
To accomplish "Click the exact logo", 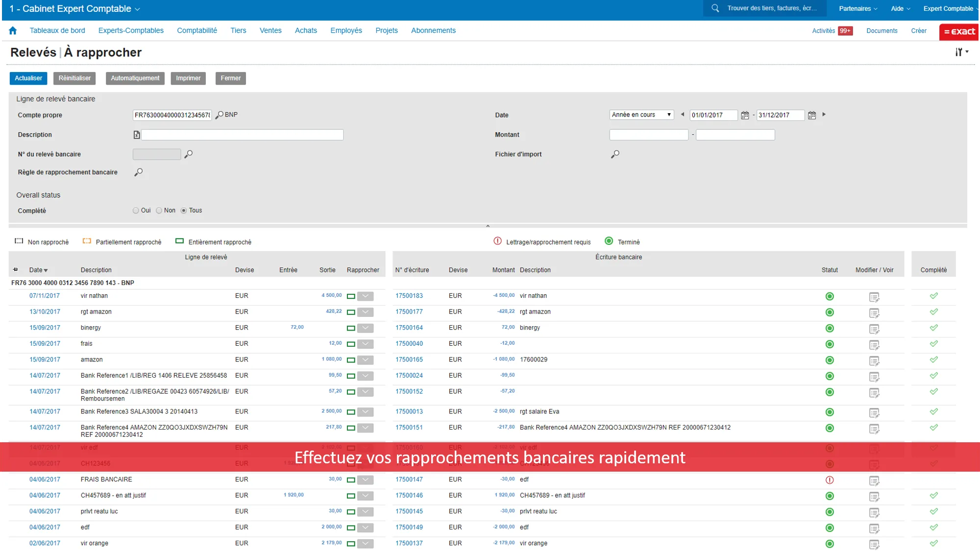I will pos(959,31).
